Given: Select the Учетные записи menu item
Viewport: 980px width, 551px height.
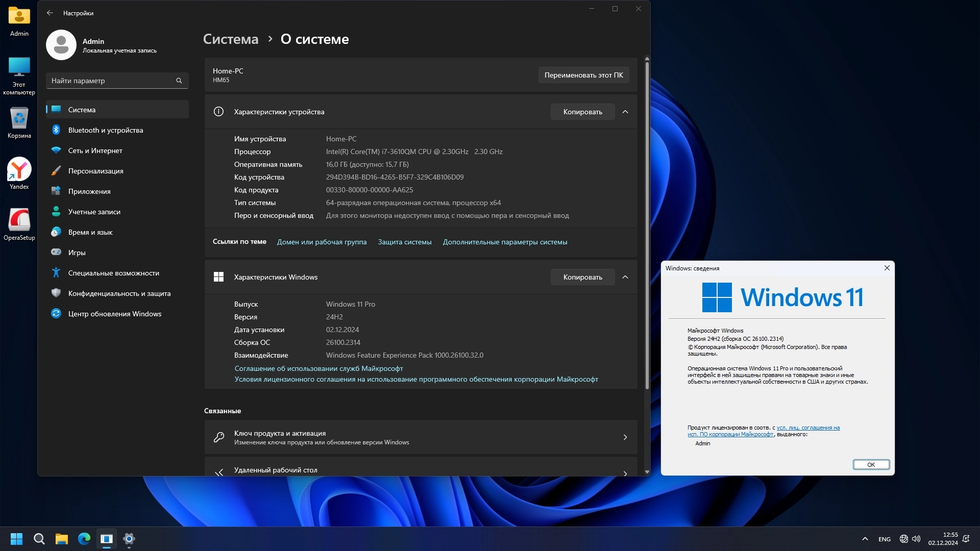Looking at the screenshot, I should click(x=94, y=212).
